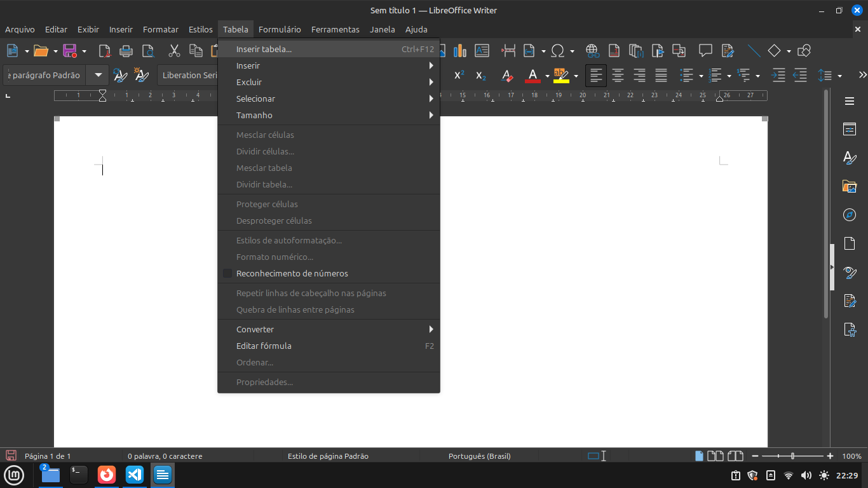Screen dimensions: 868x488
Task: Open paragraph style dropdown arrow
Action: (x=98, y=75)
